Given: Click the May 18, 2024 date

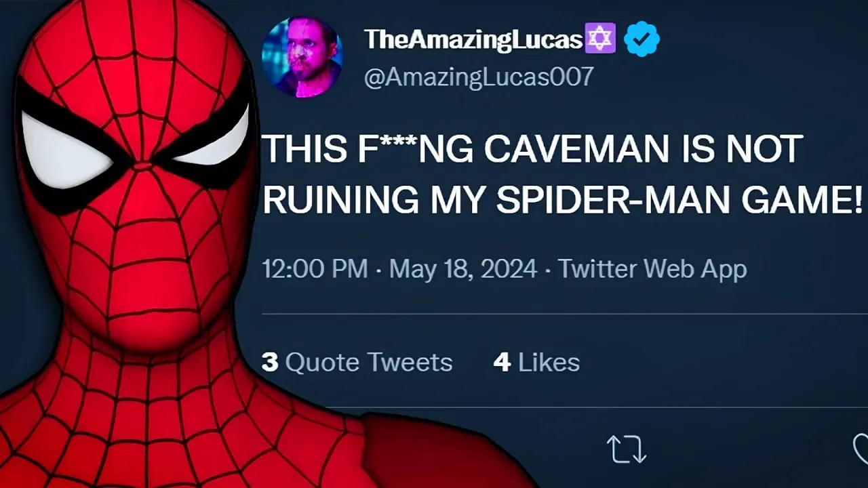Looking at the screenshot, I should [463, 269].
